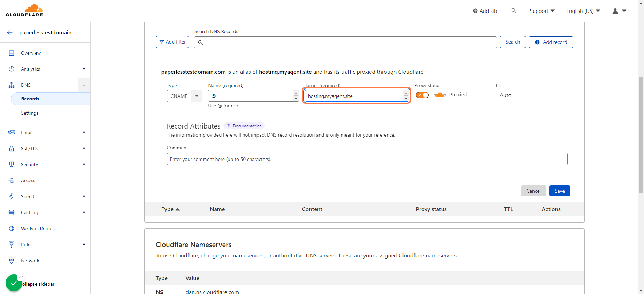
Task: Click the Cancel button
Action: coord(534,191)
